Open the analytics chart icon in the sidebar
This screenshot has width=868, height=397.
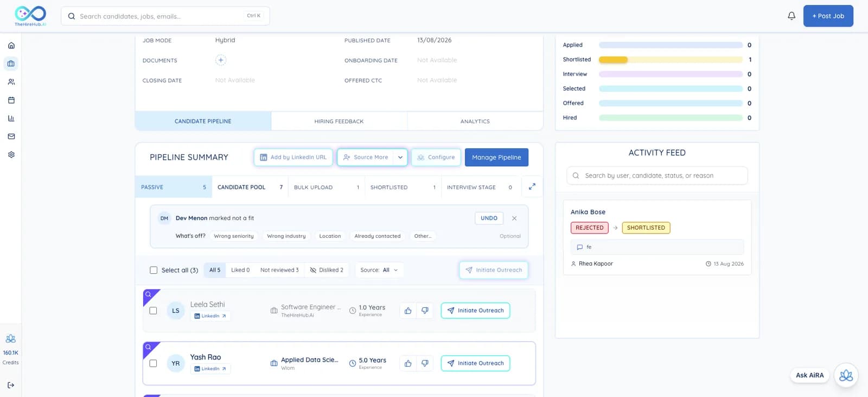click(x=11, y=118)
